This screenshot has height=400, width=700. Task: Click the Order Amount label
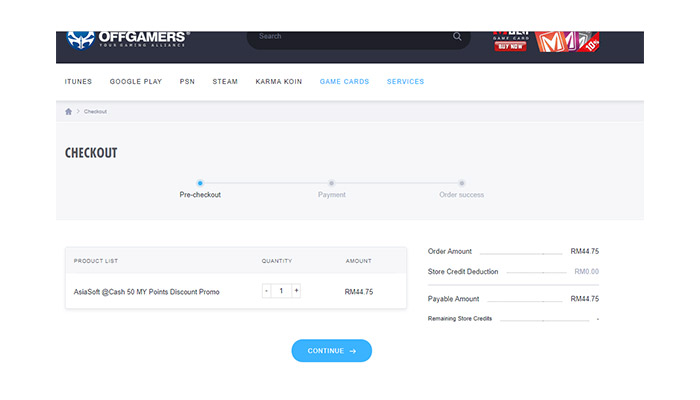[x=450, y=251]
